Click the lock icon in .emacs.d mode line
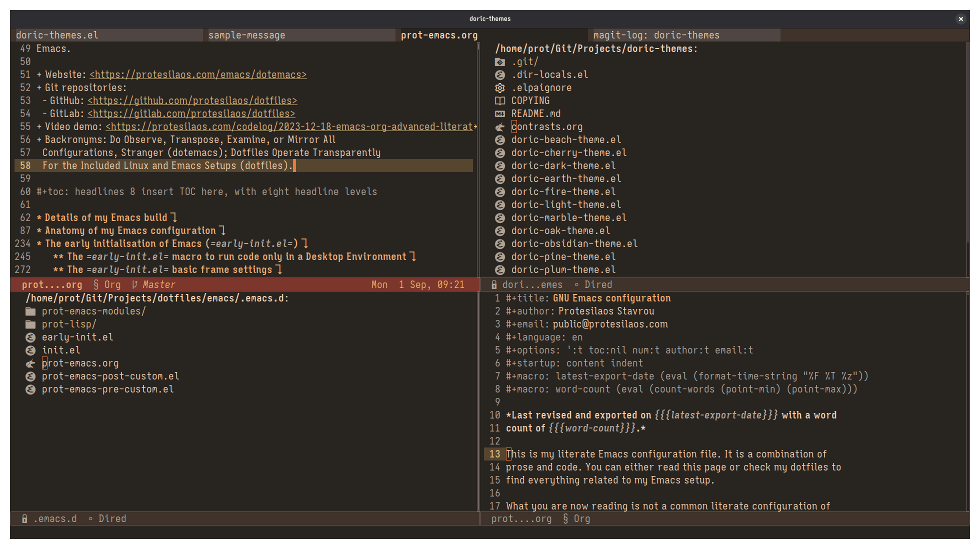This screenshot has height=549, width=980. (x=24, y=519)
